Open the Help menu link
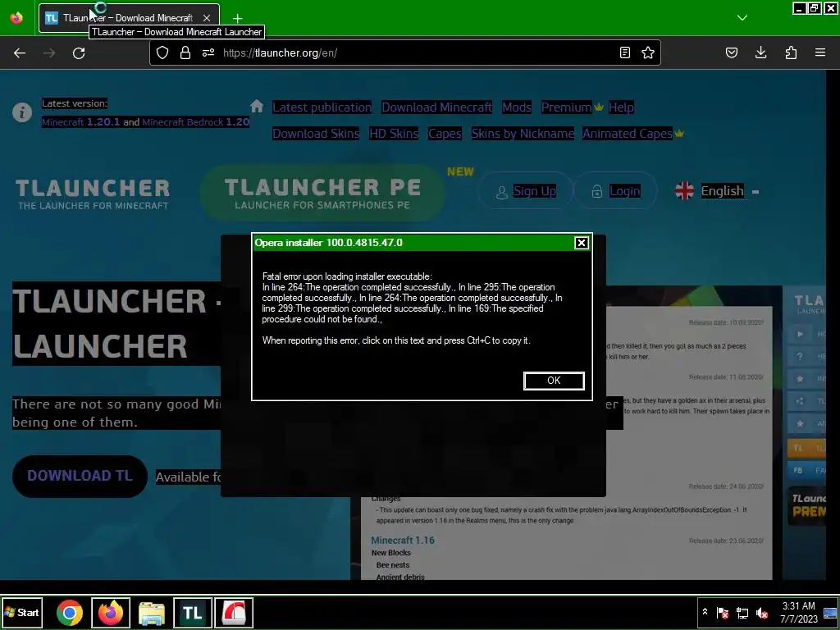 (621, 107)
